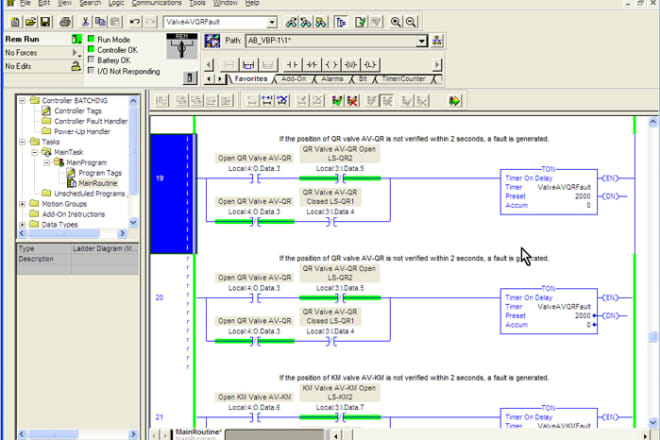Insert an Output Latch (L) coil
Viewport: 660px width, 440px height.
tap(370, 65)
